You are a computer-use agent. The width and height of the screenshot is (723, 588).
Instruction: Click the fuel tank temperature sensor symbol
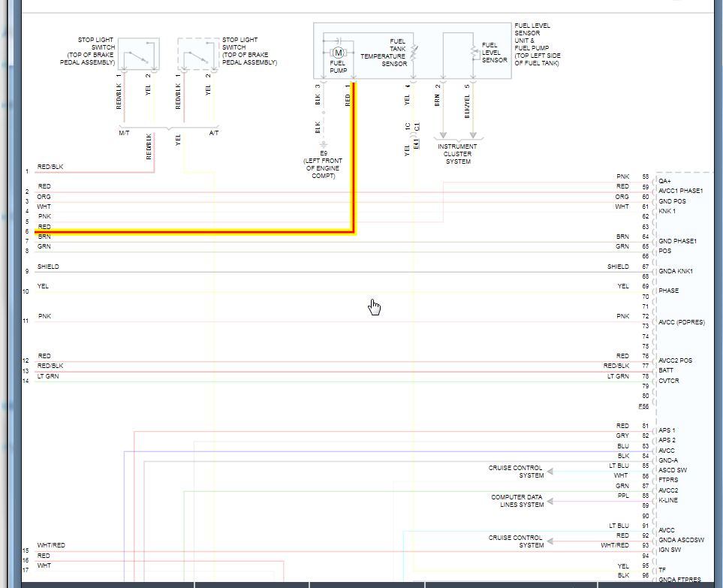(x=413, y=52)
